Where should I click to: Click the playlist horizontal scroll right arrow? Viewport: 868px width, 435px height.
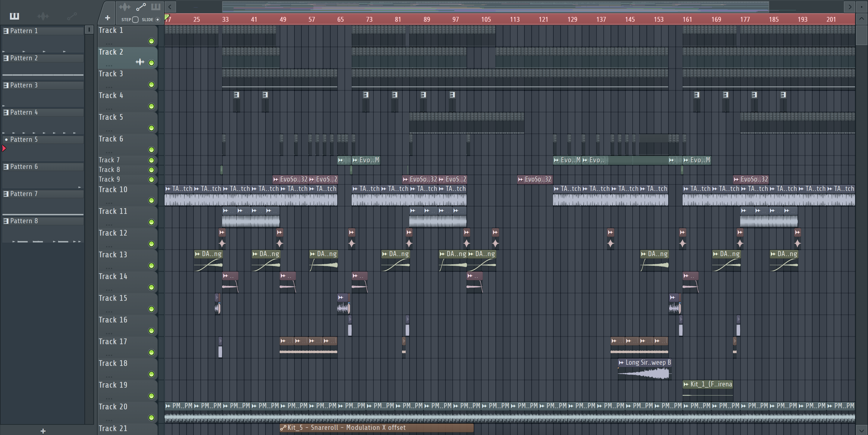850,6
